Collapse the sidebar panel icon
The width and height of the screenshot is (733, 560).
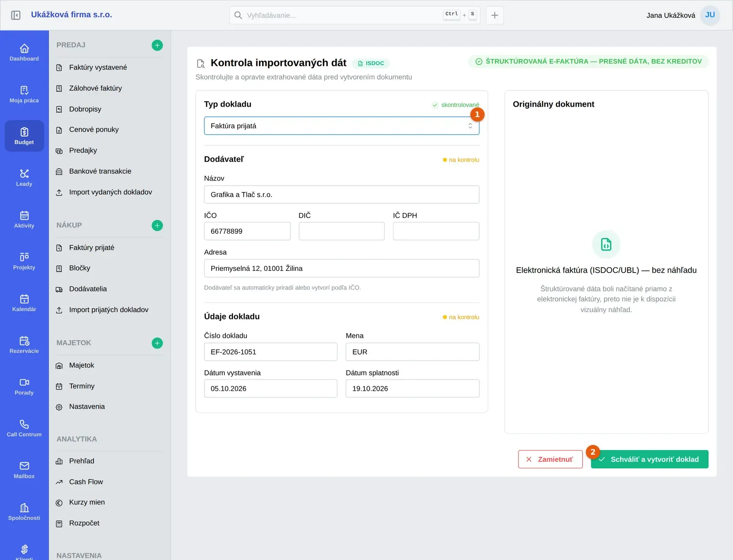(16, 15)
